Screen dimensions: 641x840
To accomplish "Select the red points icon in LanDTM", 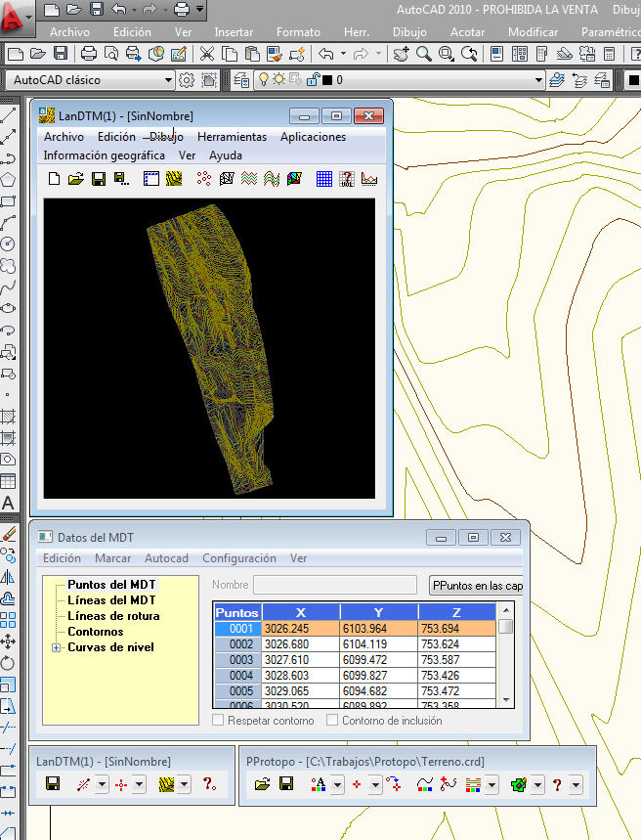I will point(203,178).
